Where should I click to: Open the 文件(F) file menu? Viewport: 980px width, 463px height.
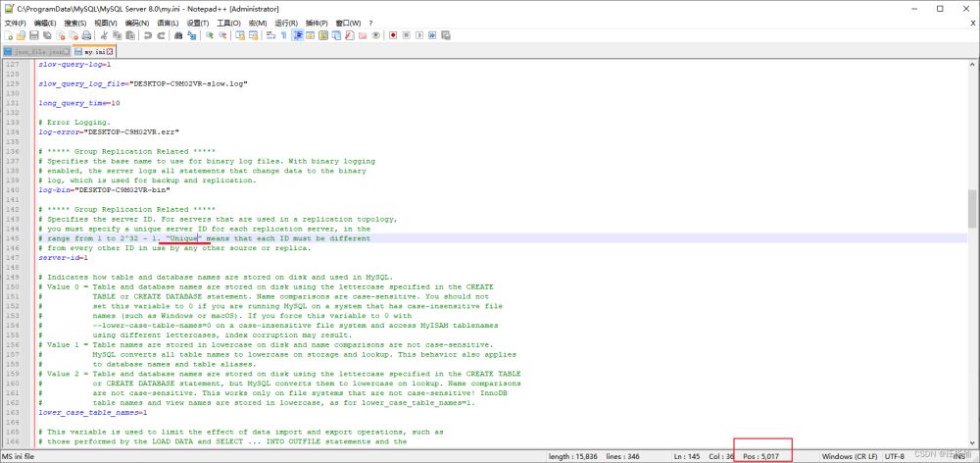pyautogui.click(x=16, y=23)
